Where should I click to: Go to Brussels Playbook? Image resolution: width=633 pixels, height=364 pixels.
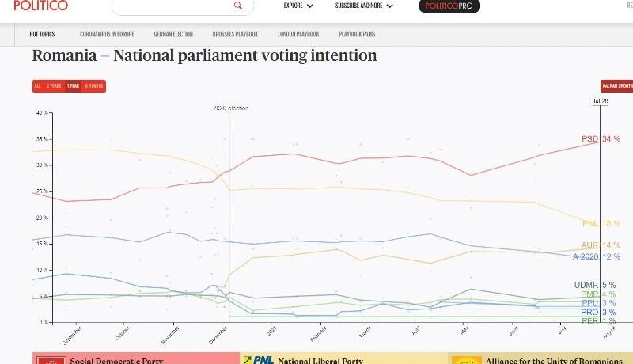[236, 35]
